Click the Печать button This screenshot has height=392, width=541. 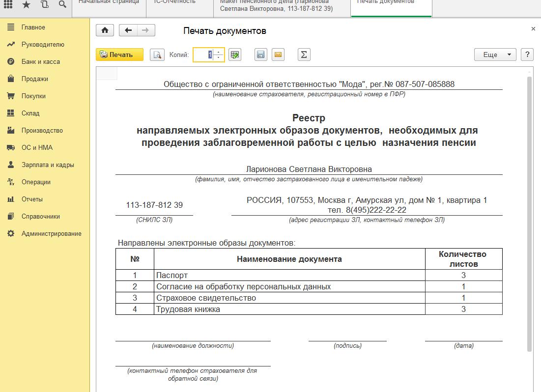(x=119, y=55)
